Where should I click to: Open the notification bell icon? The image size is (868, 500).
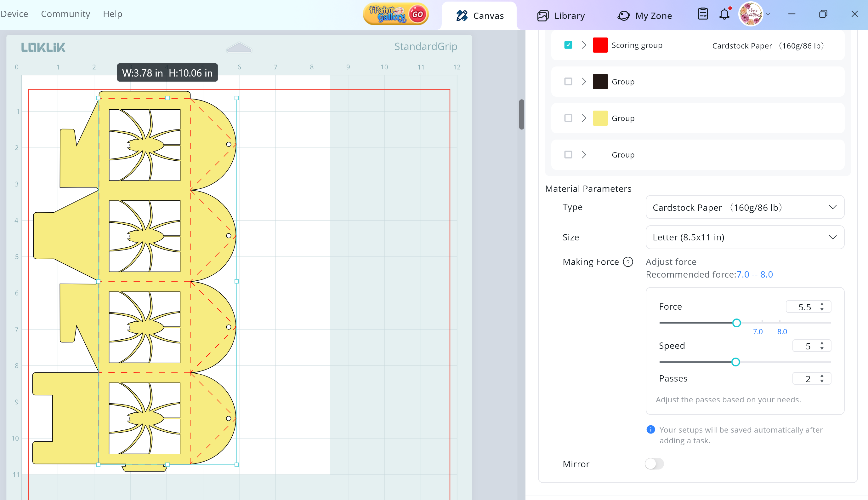724,14
